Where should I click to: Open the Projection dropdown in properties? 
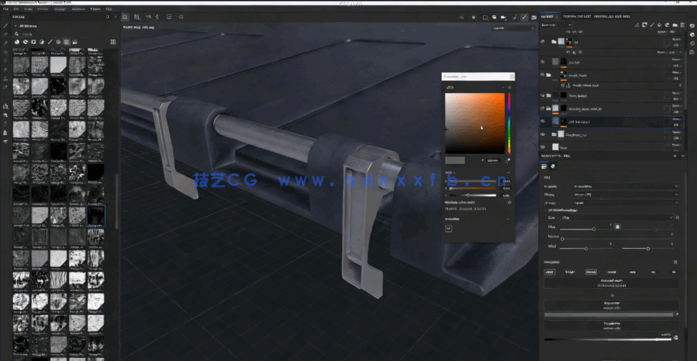[x=625, y=186]
